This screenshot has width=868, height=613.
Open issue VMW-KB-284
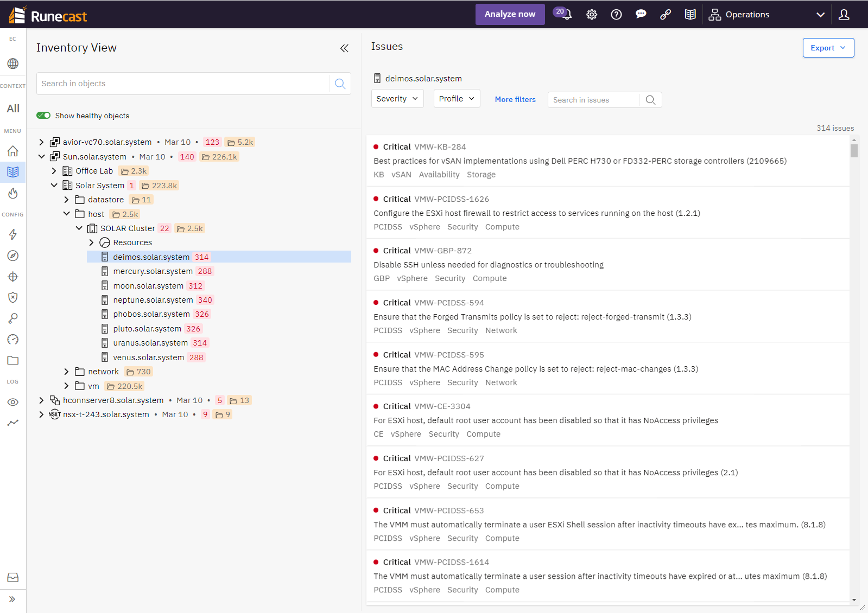[607, 161]
